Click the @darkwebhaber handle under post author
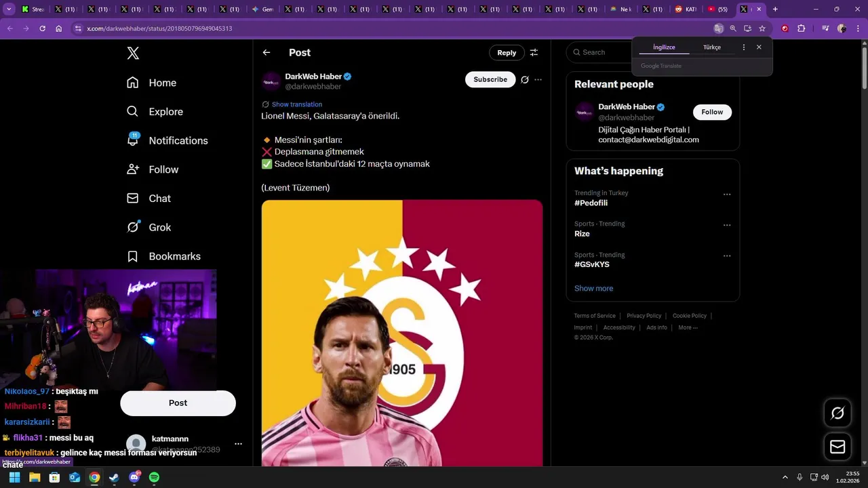The width and height of the screenshot is (868, 488). click(x=313, y=87)
